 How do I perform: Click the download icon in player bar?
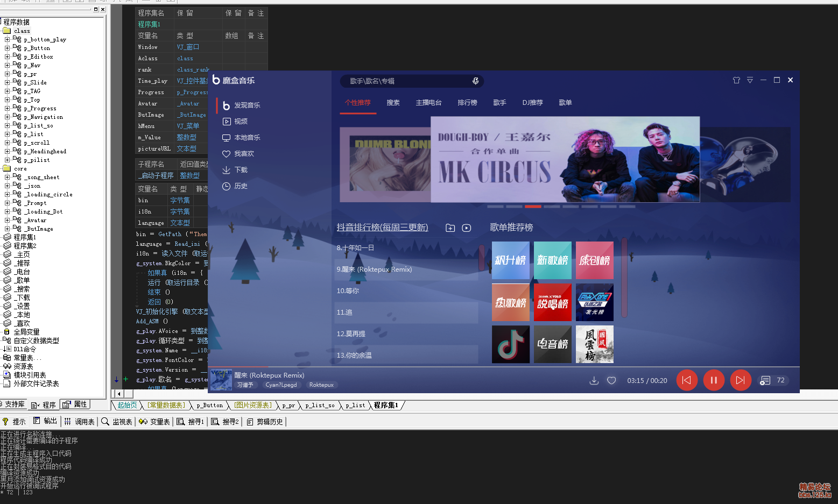point(594,380)
